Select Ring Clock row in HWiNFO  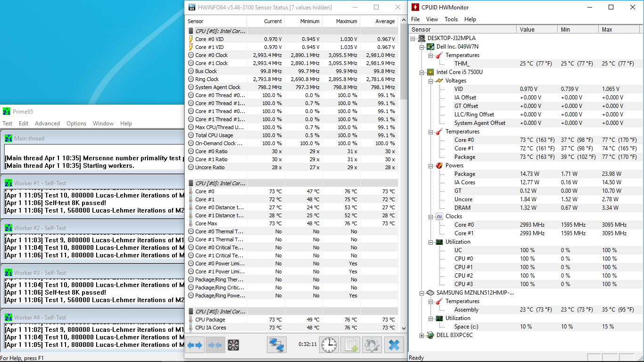point(292,79)
